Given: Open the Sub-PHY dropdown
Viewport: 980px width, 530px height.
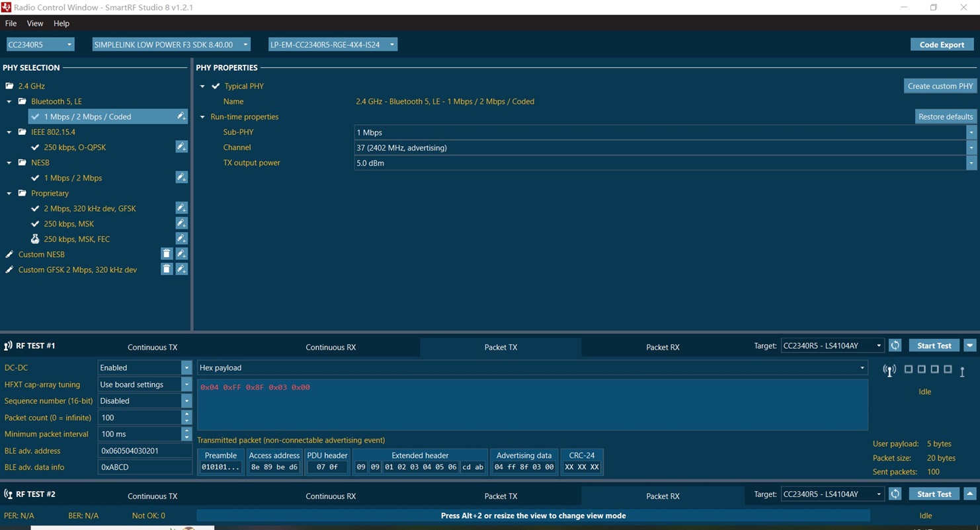Looking at the screenshot, I should pyautogui.click(x=971, y=132).
